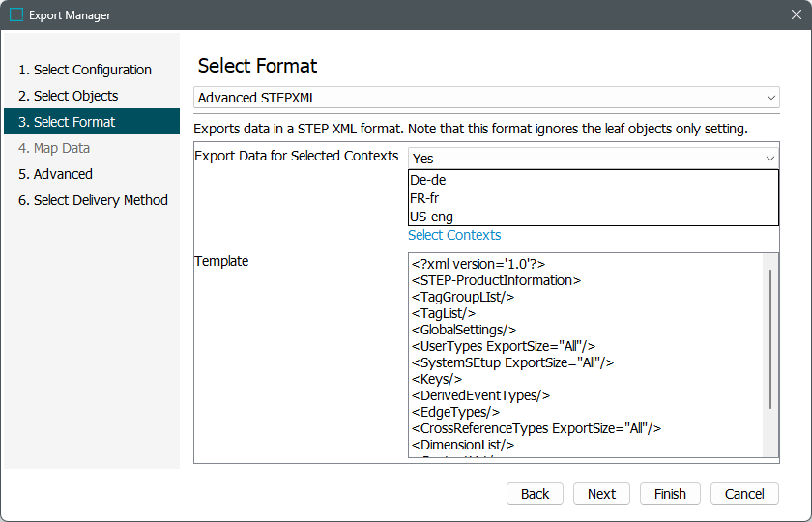Select the De-de context
Viewport: 812px width, 522px height.
(x=428, y=180)
